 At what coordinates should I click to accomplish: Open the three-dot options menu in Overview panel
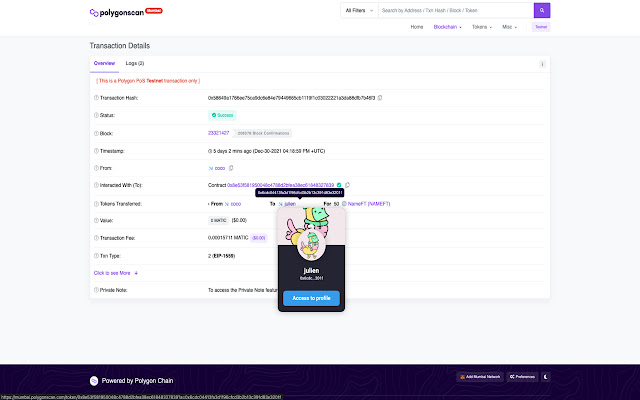[x=542, y=64]
